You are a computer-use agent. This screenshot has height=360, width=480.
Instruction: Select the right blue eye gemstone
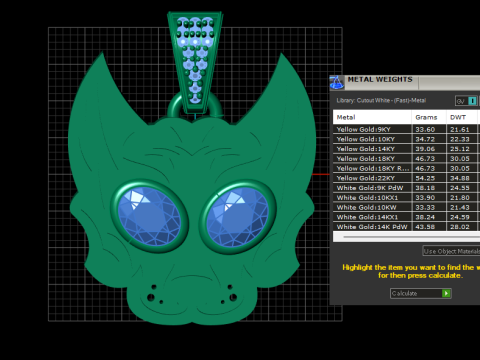[237, 217]
